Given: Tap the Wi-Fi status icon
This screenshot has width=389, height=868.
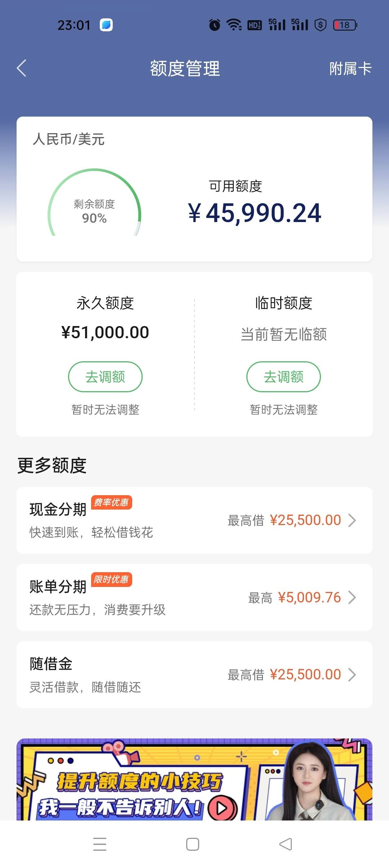Looking at the screenshot, I should click(234, 25).
